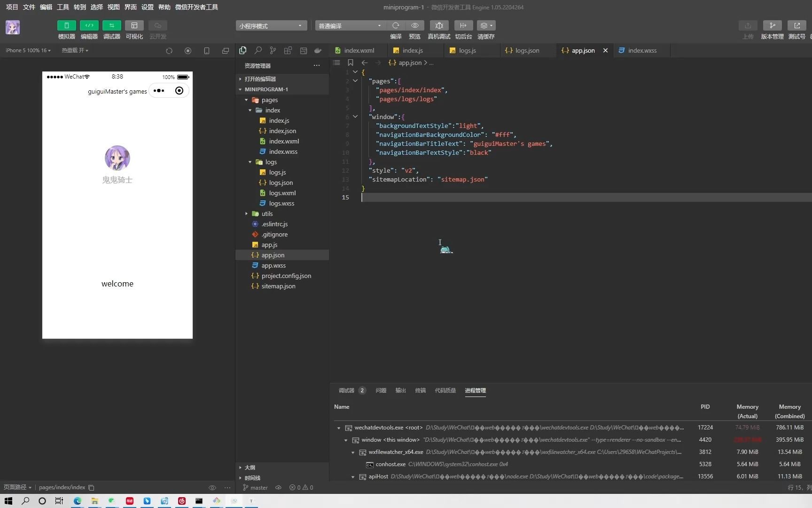Open the hot reload dropdown

point(75,50)
